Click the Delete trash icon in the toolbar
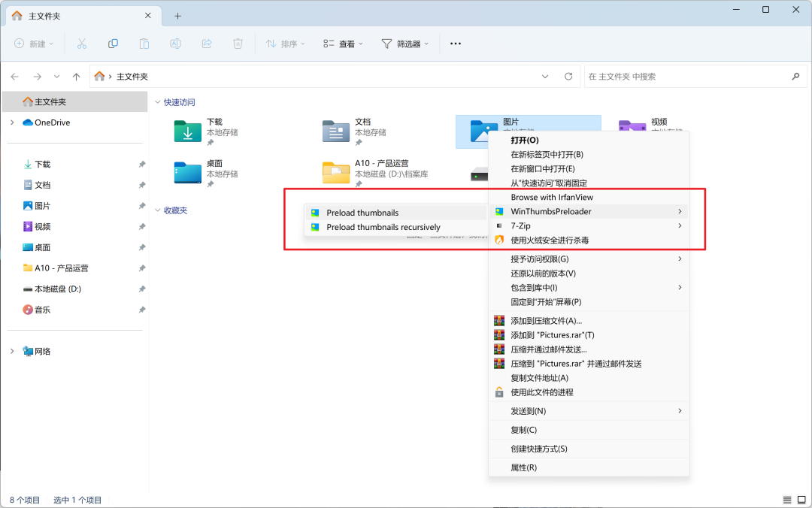 click(238, 44)
